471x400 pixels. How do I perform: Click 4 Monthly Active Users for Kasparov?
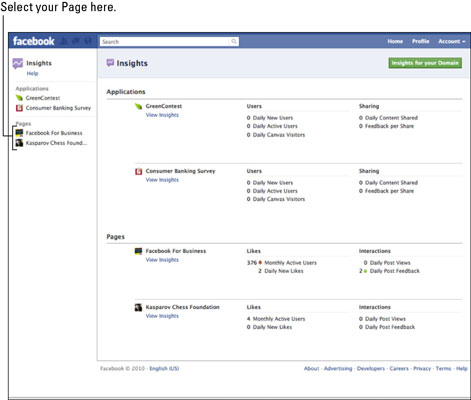click(276, 319)
